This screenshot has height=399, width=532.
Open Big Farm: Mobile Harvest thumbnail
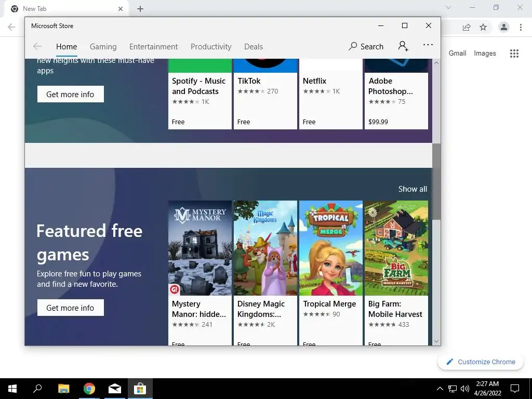click(396, 248)
